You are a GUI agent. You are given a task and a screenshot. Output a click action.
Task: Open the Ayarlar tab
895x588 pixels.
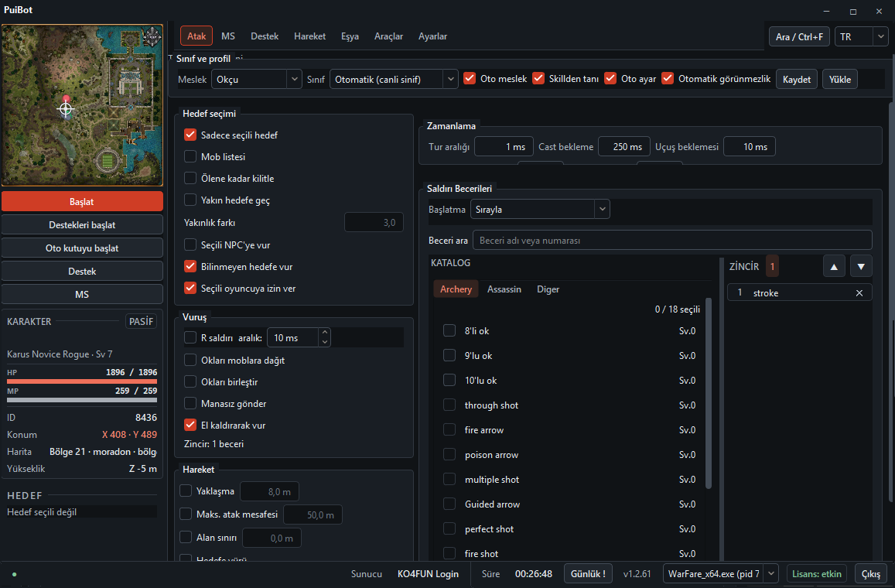tap(432, 36)
